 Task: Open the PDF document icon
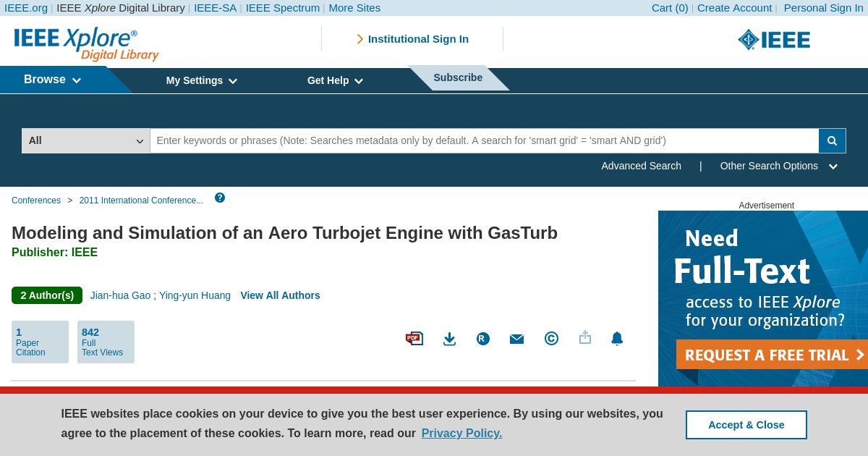(x=414, y=338)
